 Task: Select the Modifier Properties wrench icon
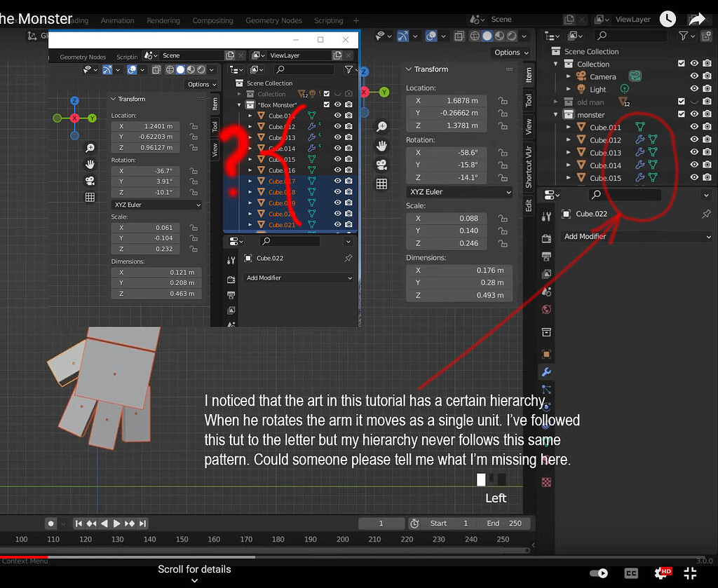[546, 371]
